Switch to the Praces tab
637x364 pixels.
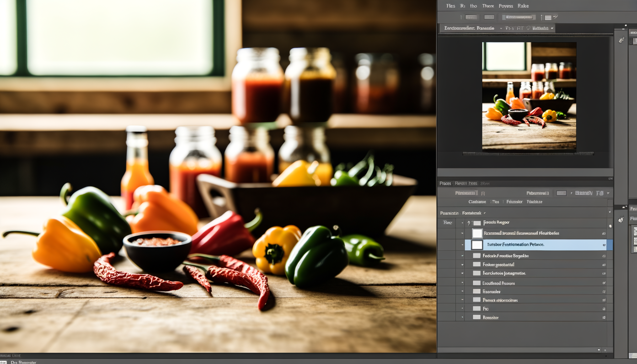pyautogui.click(x=445, y=183)
